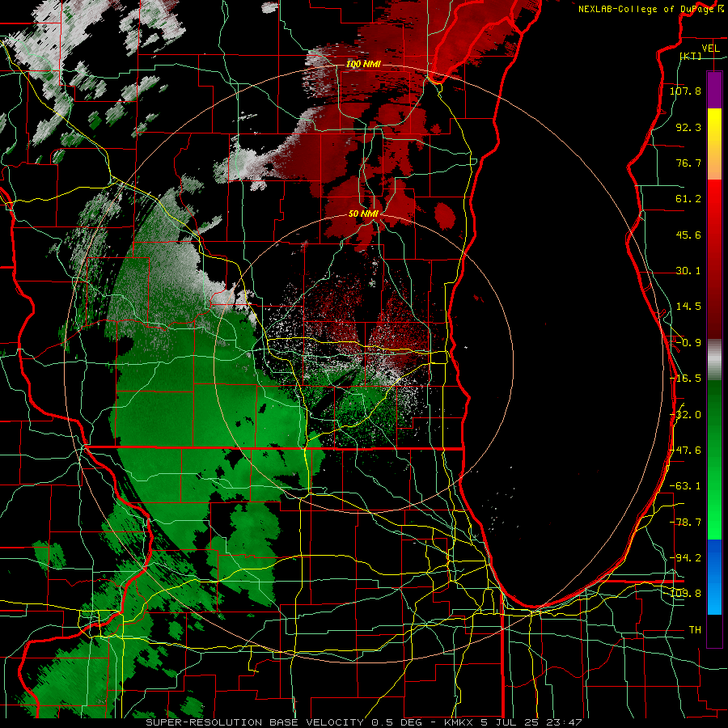
Task: Click the 107.8 scale value
Action: click(685, 91)
